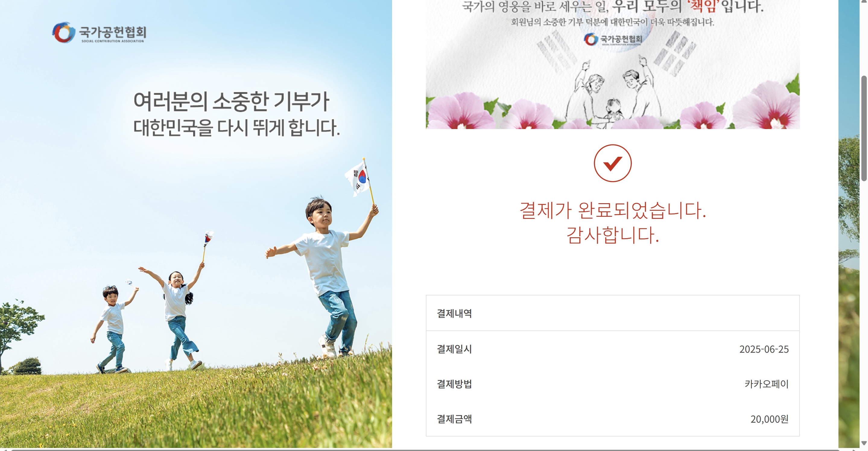Click the horizontal scrollbar at the bottom
This screenshot has height=451, width=868.
[425, 450]
